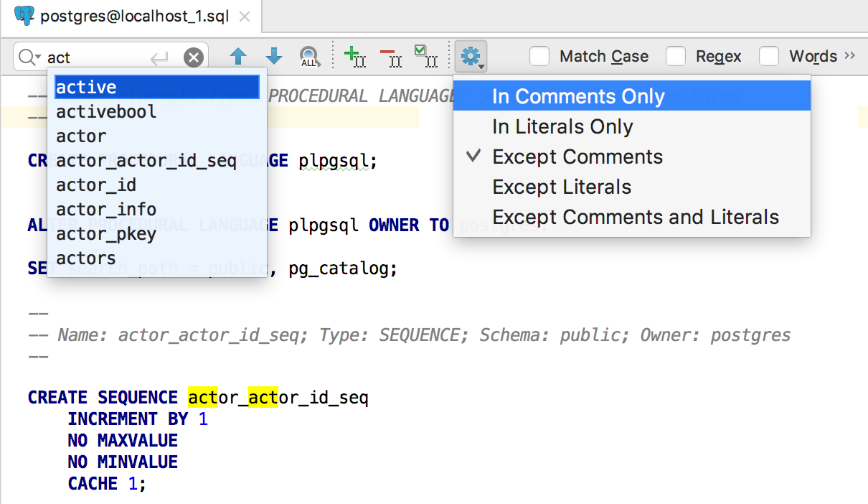Open search history magnifier dropdown

[29, 57]
